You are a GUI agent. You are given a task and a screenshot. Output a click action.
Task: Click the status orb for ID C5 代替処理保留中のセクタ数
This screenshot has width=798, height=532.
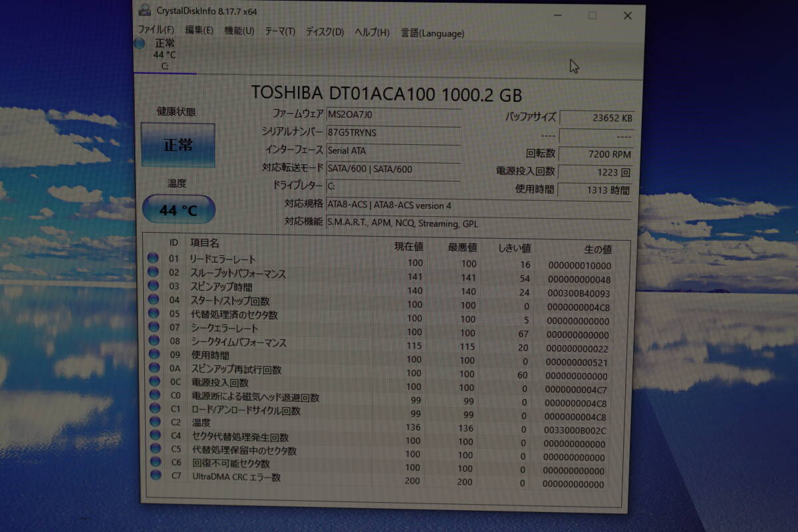(156, 448)
